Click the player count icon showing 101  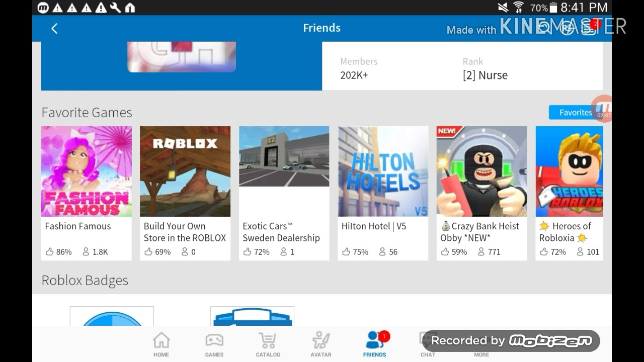580,252
